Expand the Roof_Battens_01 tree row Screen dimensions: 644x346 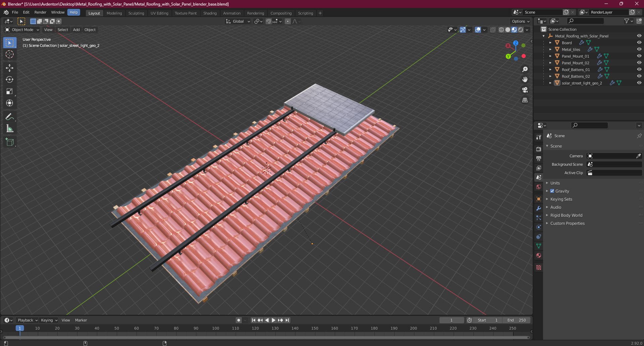point(550,69)
